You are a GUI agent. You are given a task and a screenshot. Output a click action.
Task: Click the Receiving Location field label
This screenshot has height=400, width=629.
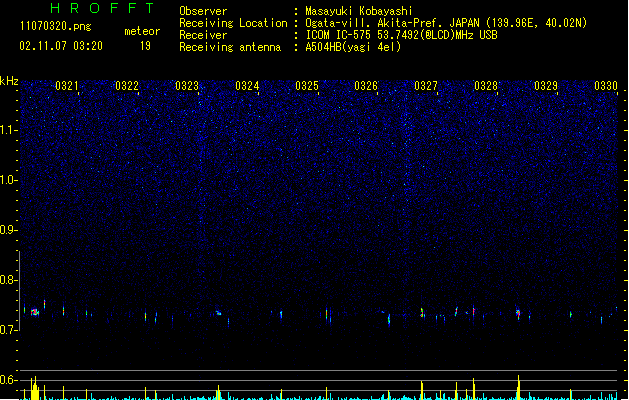(233, 23)
